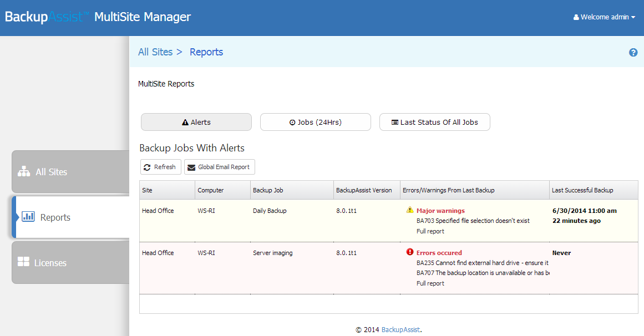Screen dimensions: 644x336
Task: Open the Welcome admin dropdown menu
Action: click(605, 17)
